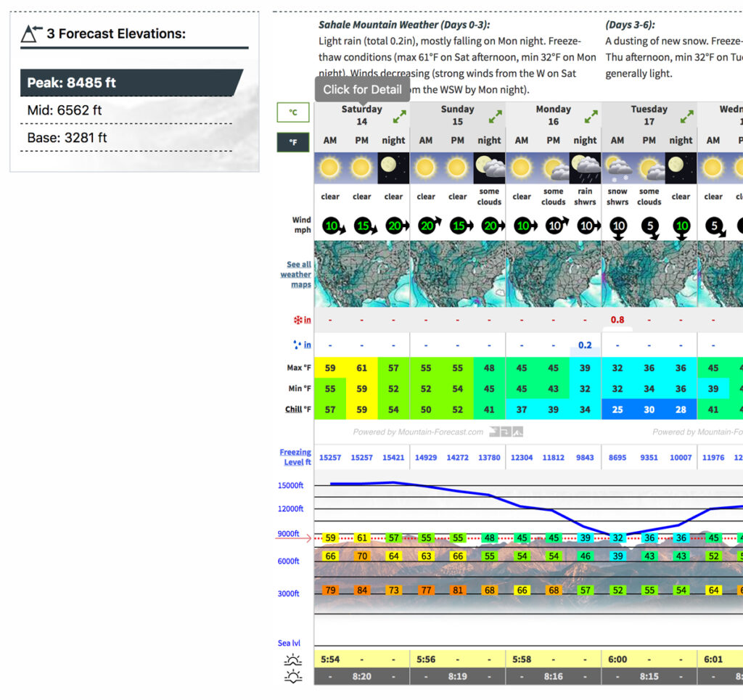Open Tuesday weather map thumbnail
The width and height of the screenshot is (743, 700).
pyautogui.click(x=649, y=273)
